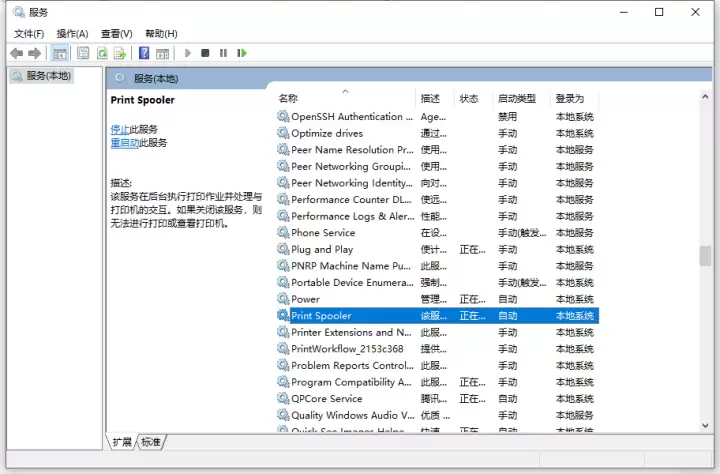Switch to the 标准 tab

tap(151, 442)
